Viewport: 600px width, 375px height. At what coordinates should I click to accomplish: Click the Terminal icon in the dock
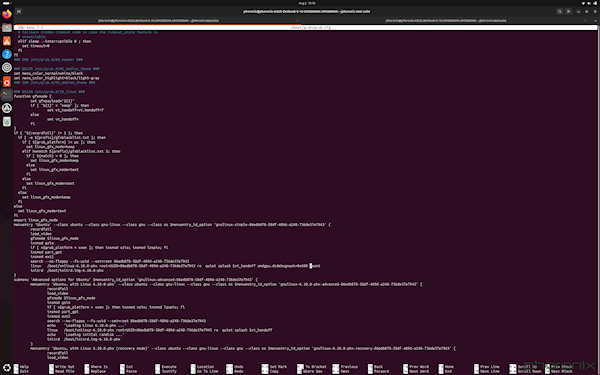point(7,95)
